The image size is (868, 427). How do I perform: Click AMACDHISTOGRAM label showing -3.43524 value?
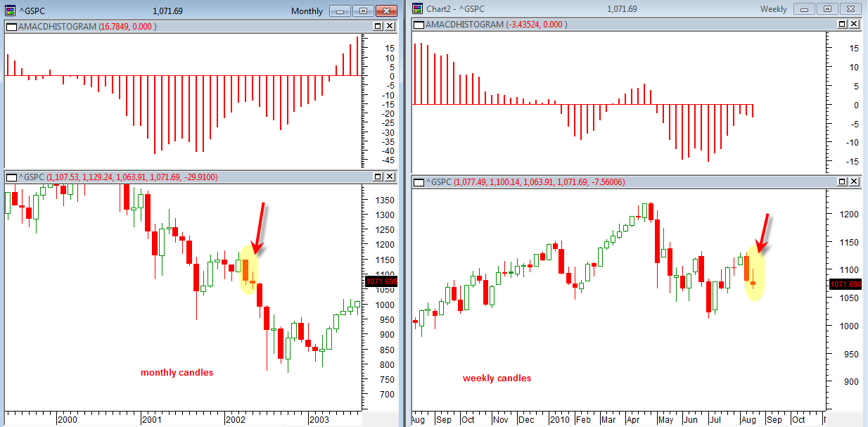click(497, 25)
